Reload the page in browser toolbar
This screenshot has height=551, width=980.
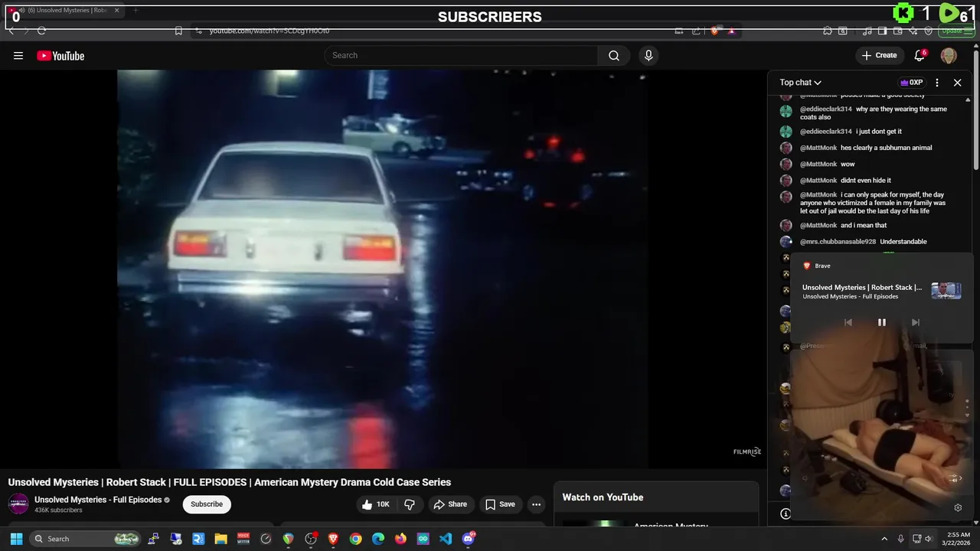pos(41,31)
